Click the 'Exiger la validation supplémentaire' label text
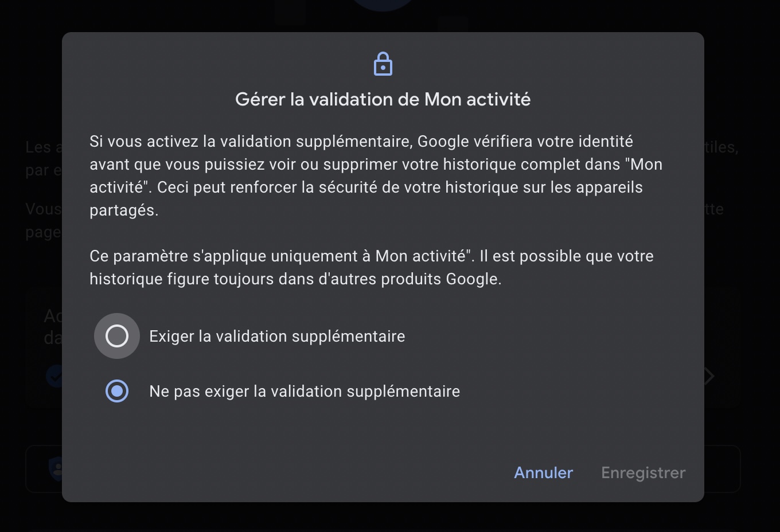 click(277, 336)
